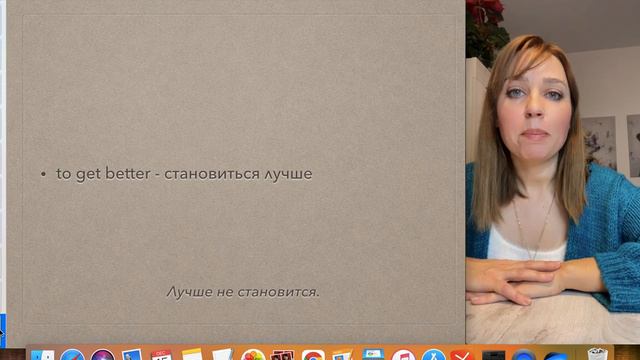Open Siri in the dock
The image size is (640, 360).
(102, 355)
